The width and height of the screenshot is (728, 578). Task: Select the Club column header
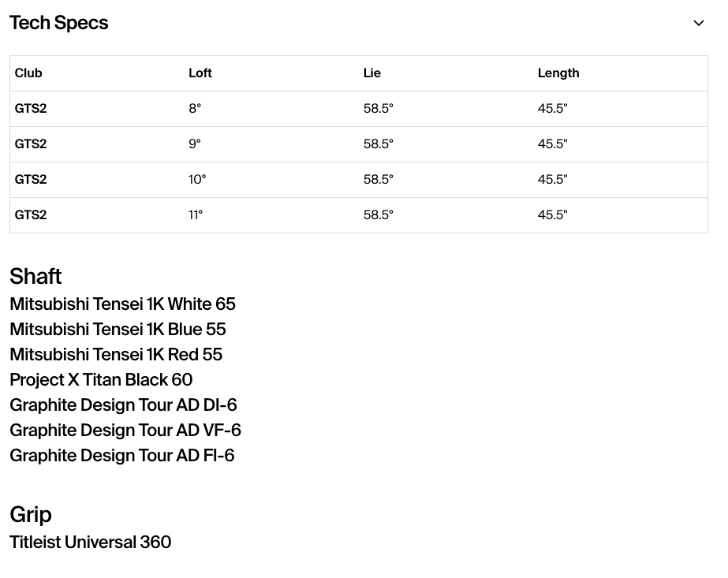[28, 73]
